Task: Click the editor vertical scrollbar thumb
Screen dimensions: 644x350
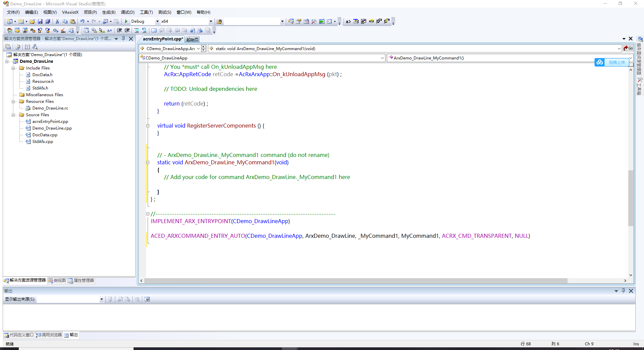Action: [x=631, y=198]
